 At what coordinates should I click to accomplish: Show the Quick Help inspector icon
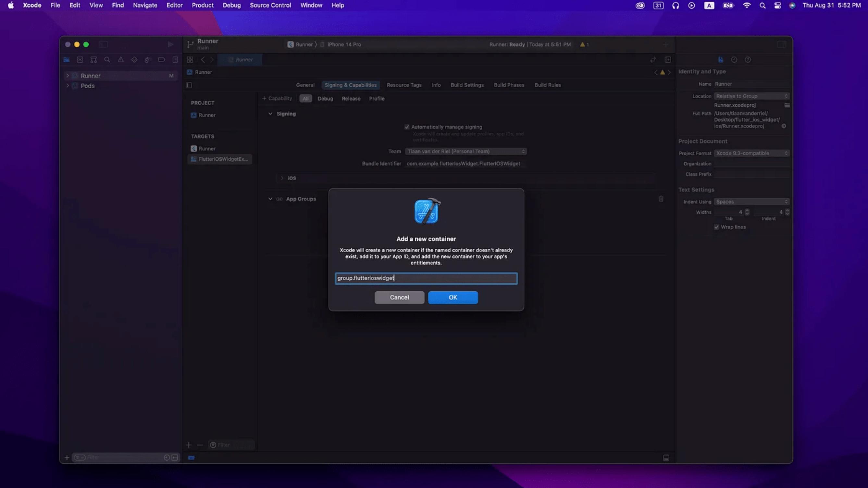point(748,60)
